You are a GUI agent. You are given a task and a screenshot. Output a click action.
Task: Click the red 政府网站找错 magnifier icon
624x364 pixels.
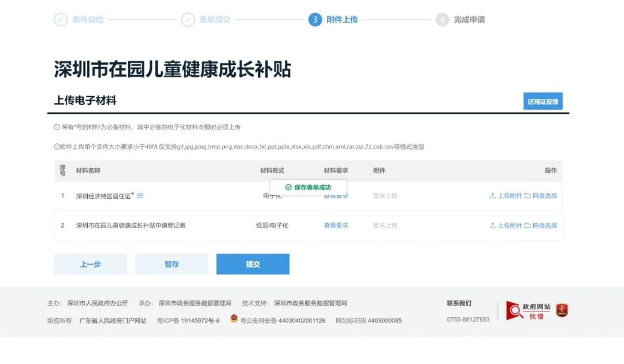[514, 310]
